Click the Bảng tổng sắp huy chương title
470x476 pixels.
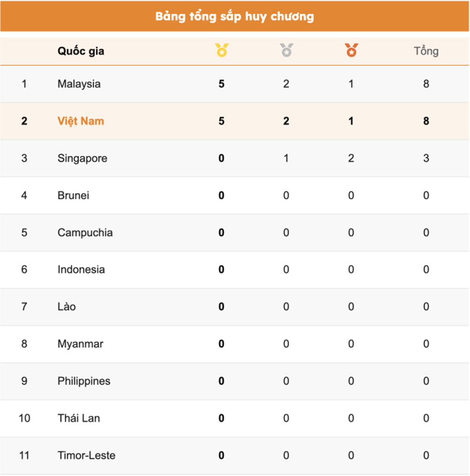coord(235,16)
